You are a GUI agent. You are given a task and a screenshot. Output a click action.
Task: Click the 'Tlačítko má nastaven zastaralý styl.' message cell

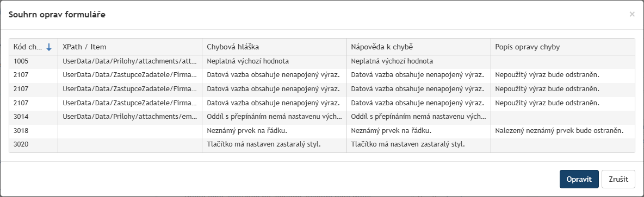(274, 145)
